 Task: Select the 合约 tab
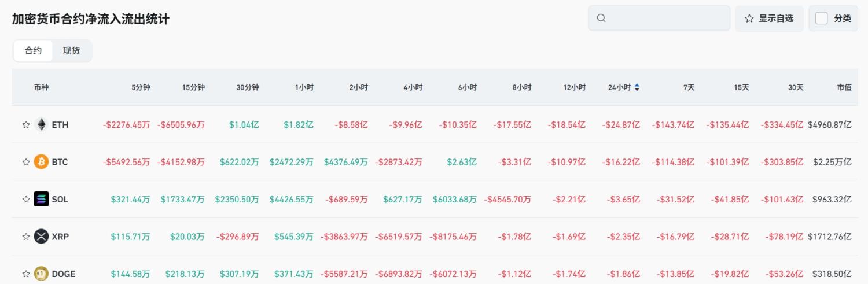pos(33,50)
